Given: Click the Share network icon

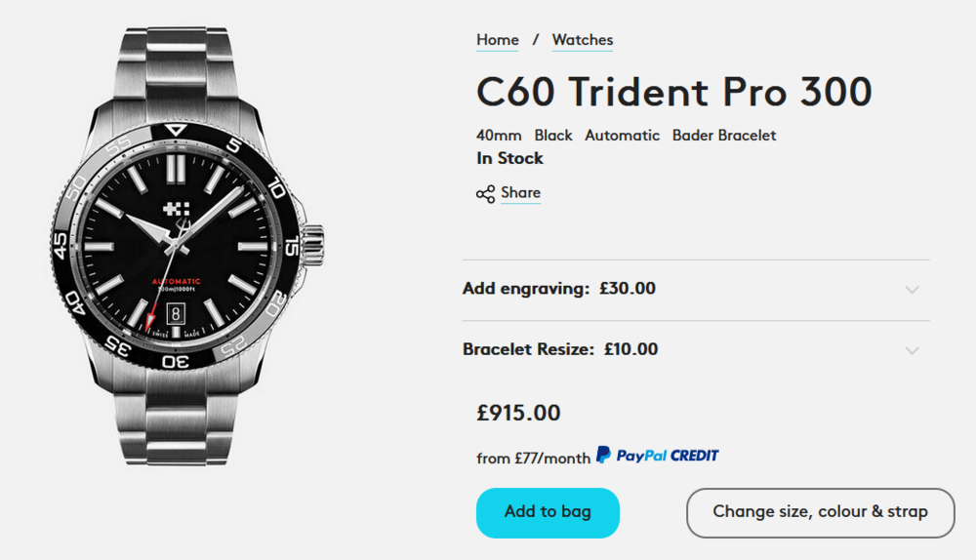Looking at the screenshot, I should 485,194.
